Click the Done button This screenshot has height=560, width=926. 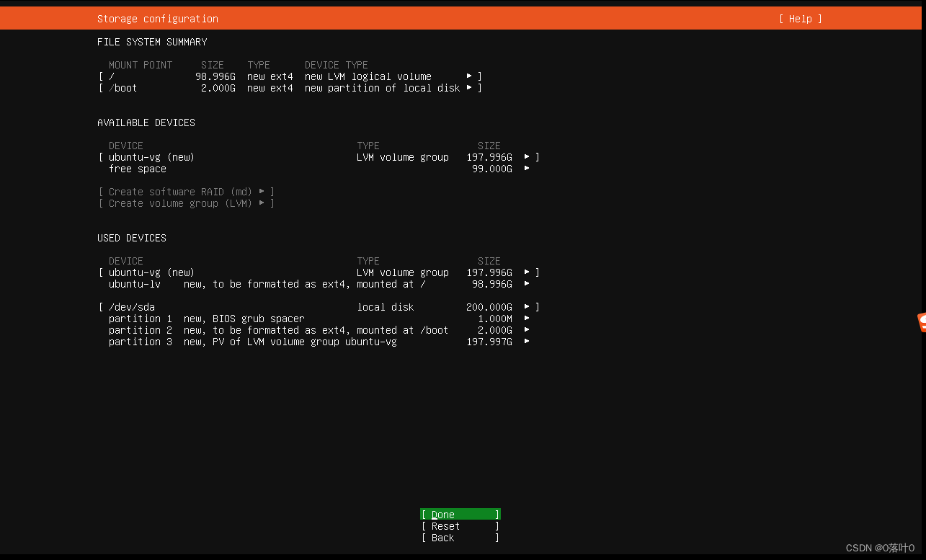pos(460,515)
